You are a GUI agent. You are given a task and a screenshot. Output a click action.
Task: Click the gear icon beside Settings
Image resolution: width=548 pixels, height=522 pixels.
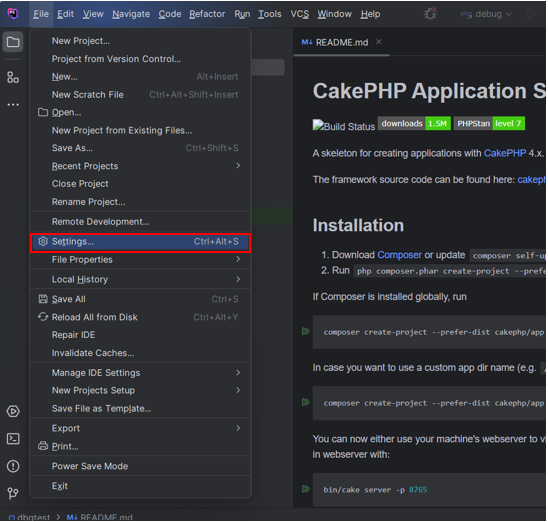pos(43,241)
